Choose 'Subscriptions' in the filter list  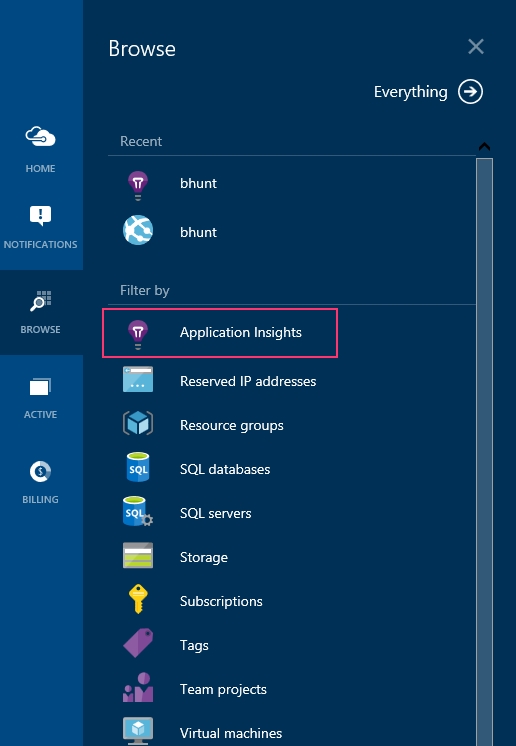[x=221, y=601]
